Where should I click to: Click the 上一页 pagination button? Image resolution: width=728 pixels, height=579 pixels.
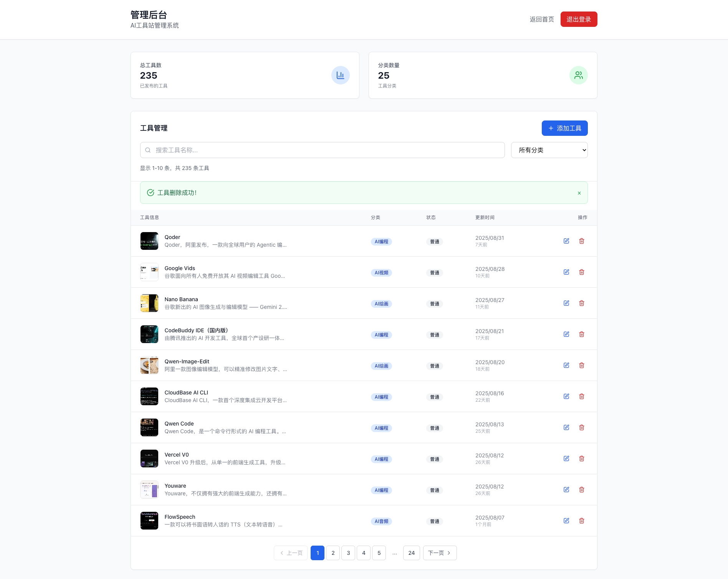point(291,553)
